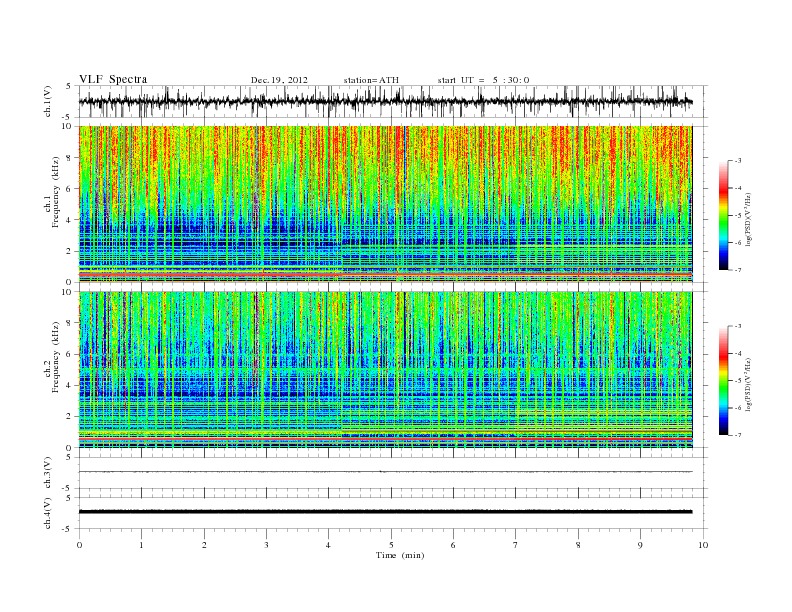The height and width of the screenshot is (612, 792).
Task: Click the "Time (min)" axis label
Action: (400, 555)
